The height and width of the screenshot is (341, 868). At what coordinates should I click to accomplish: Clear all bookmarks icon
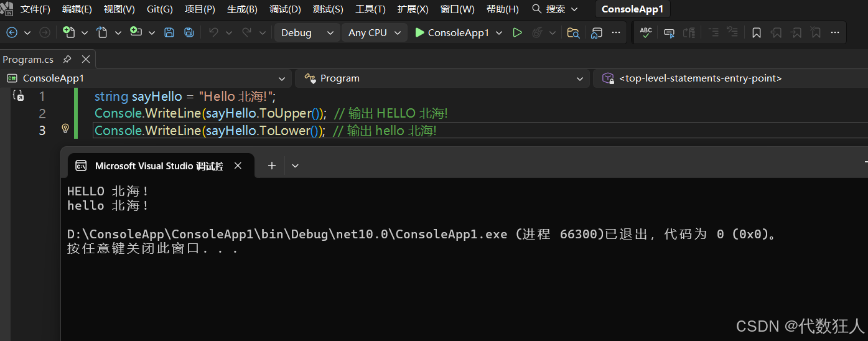point(816,33)
